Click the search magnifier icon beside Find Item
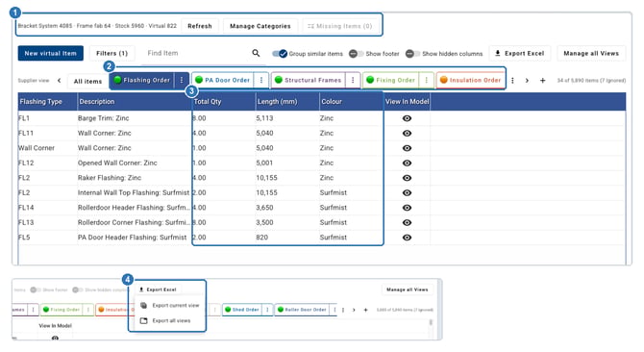Viewport: 644px width, 352px height. (256, 53)
